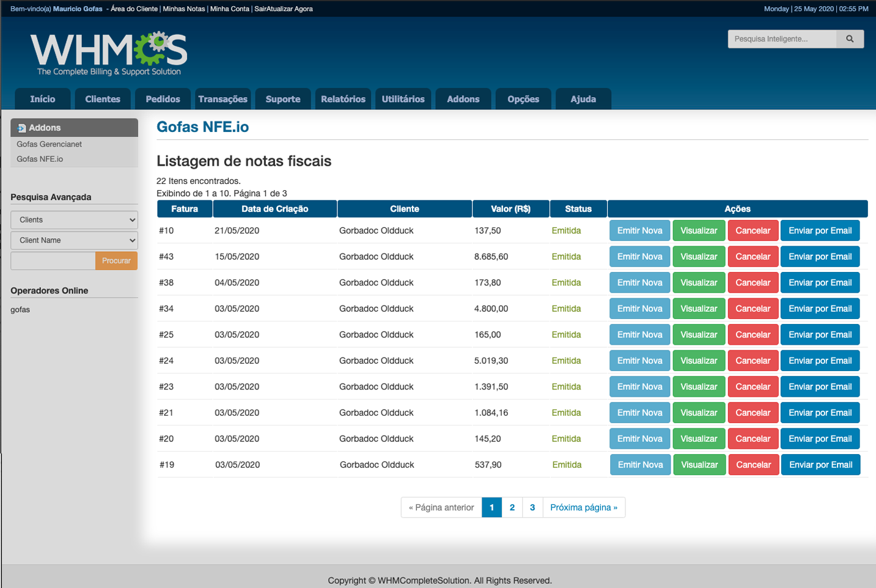
Task: Click Enviar por Email for invoice #23
Action: click(820, 386)
